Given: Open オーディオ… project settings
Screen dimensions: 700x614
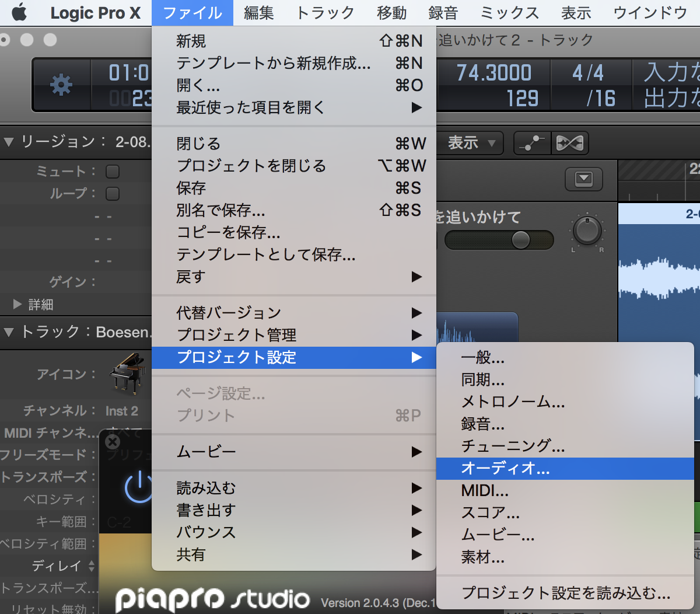Looking at the screenshot, I should pyautogui.click(x=565, y=468).
